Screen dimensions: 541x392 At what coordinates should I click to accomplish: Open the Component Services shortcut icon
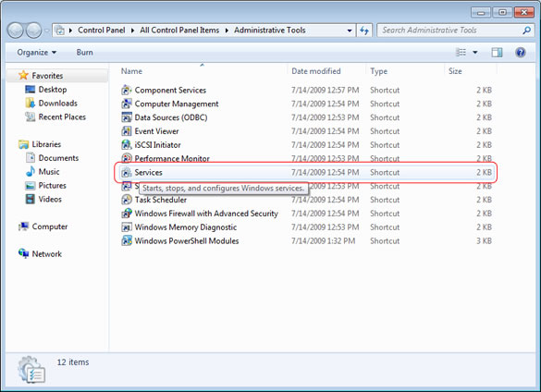[127, 91]
